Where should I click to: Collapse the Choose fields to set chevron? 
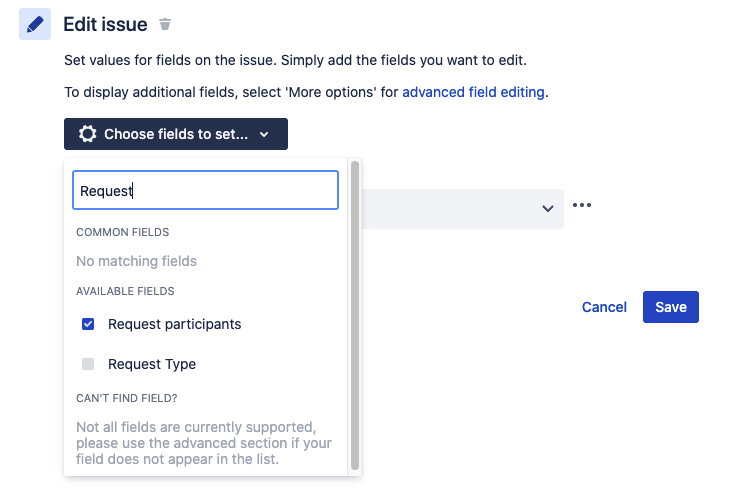pos(264,135)
